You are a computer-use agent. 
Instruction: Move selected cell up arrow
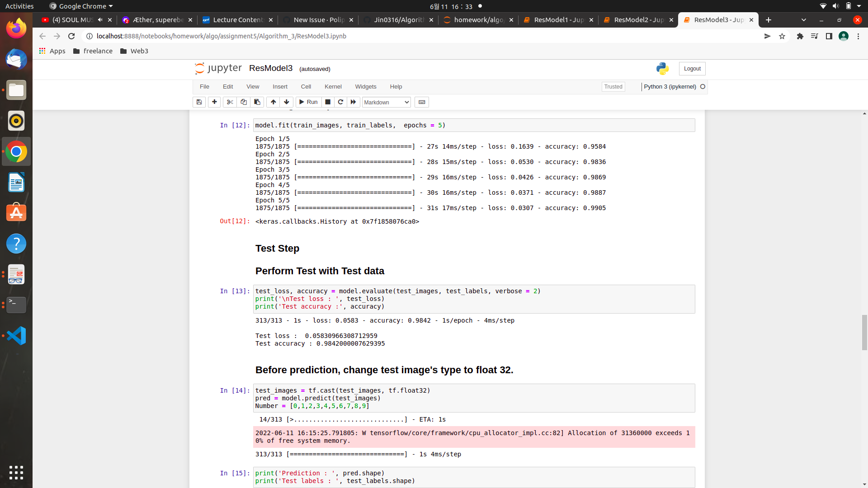pyautogui.click(x=273, y=102)
